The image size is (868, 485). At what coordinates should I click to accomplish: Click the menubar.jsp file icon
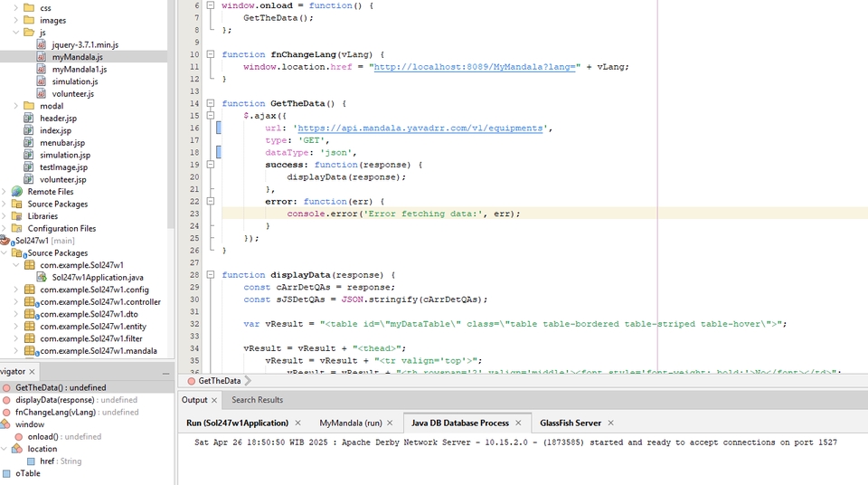[x=29, y=142]
